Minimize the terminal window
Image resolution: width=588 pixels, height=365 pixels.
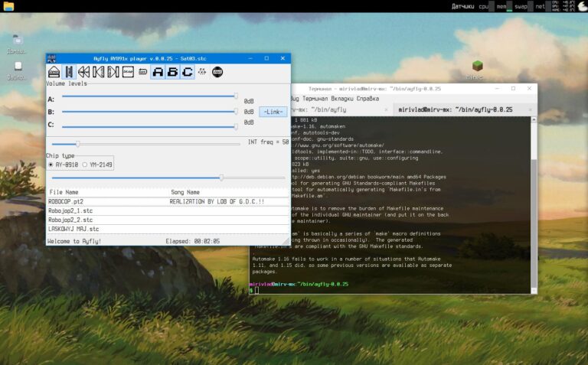point(497,89)
